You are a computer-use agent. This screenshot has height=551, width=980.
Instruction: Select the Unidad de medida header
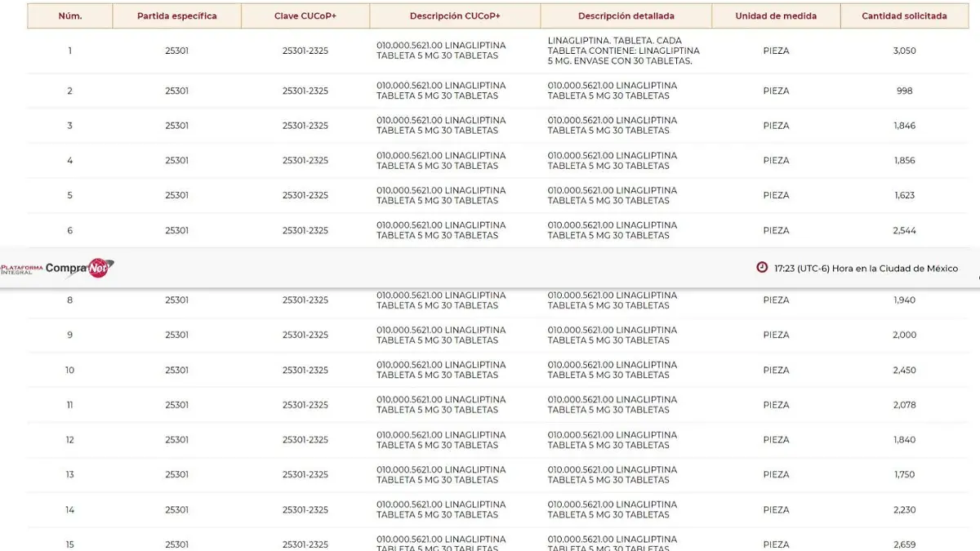pyautogui.click(x=776, y=16)
